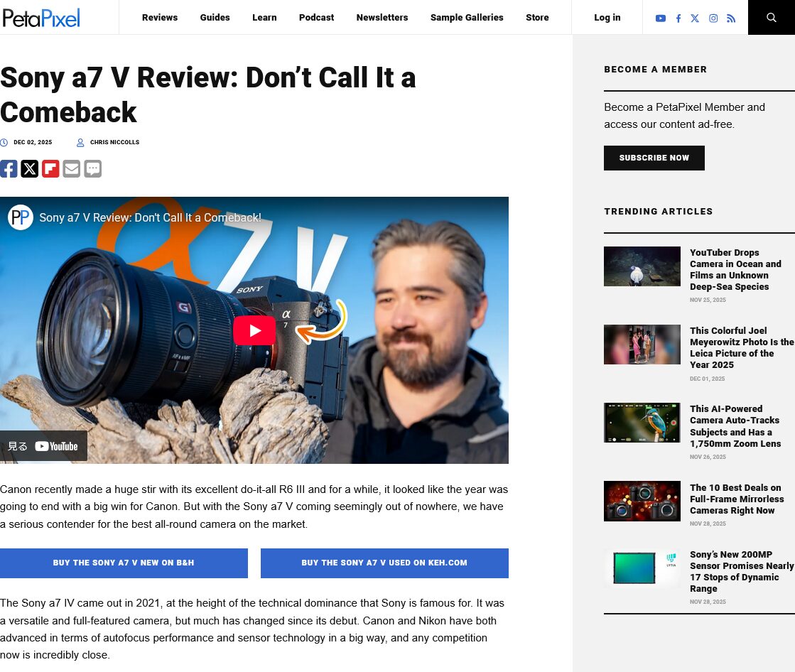Open author Chris Niccolls link
Image resolution: width=795 pixels, height=672 pixels.
pyautogui.click(x=114, y=143)
